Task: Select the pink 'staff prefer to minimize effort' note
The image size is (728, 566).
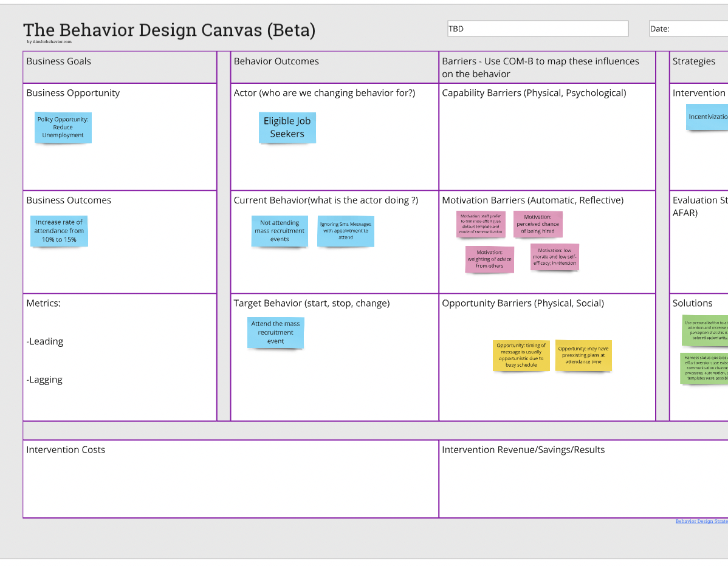Action: (x=481, y=224)
